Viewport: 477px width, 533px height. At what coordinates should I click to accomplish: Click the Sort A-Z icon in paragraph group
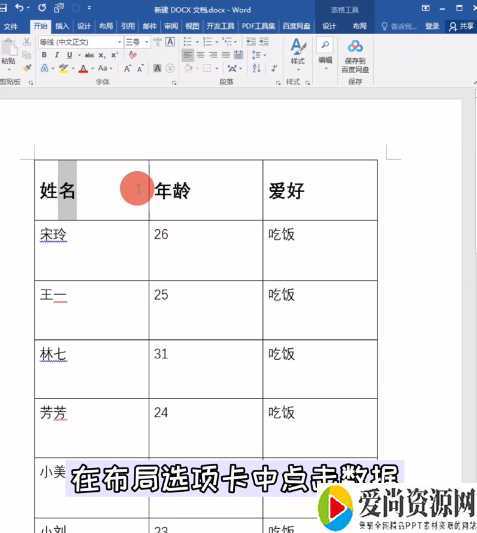tap(256, 68)
